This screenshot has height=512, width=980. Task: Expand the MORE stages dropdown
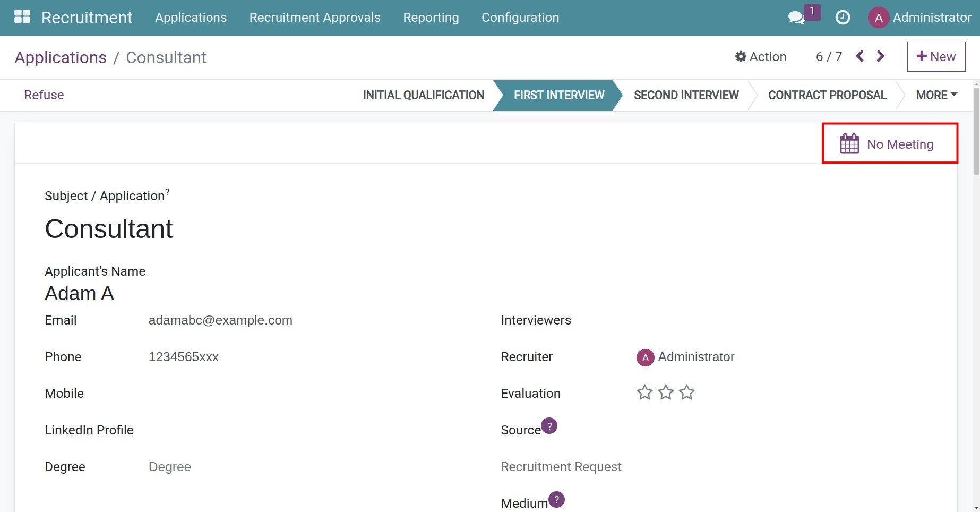click(x=936, y=95)
